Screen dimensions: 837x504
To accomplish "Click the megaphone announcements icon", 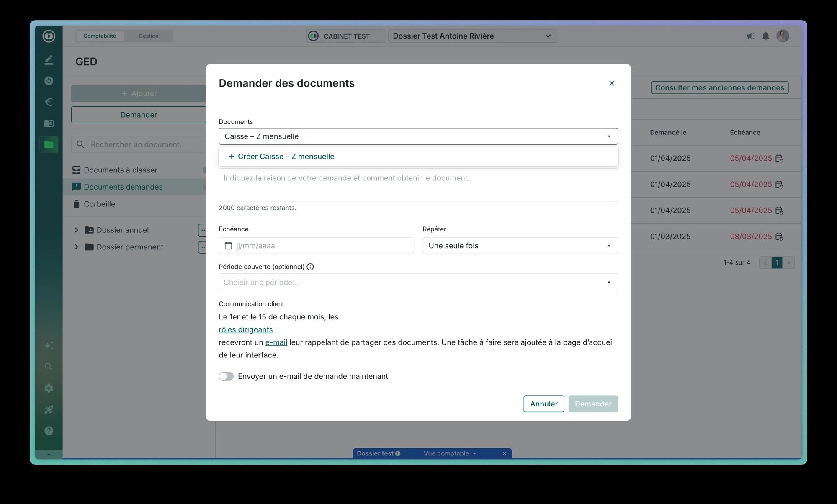I will pyautogui.click(x=750, y=36).
